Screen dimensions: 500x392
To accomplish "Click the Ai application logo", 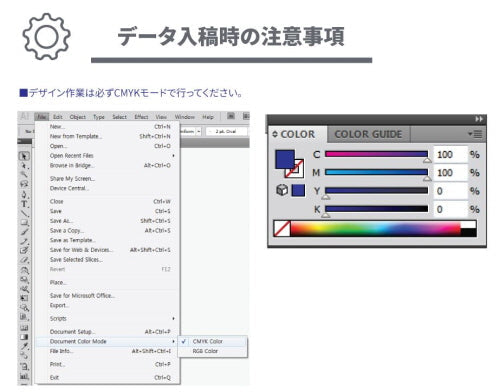I will 25,116.
